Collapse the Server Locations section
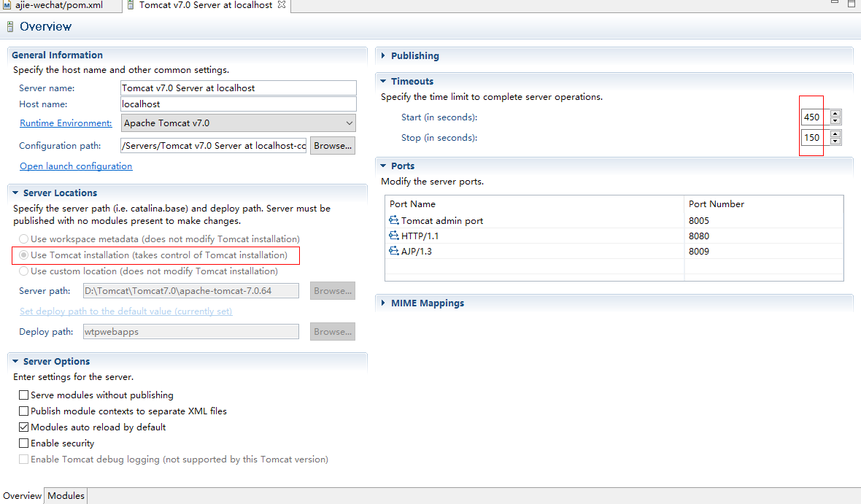Screen dimensions: 861x504 point(15,193)
